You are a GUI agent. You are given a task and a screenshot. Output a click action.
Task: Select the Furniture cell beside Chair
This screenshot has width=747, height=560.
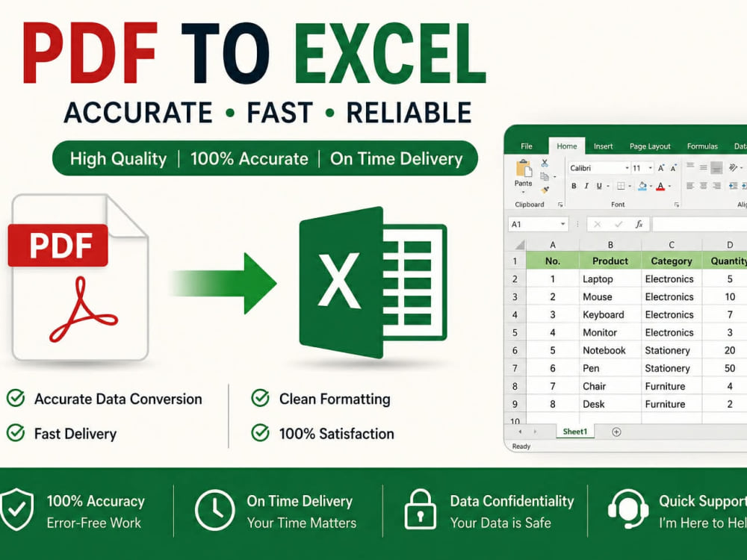[672, 386]
